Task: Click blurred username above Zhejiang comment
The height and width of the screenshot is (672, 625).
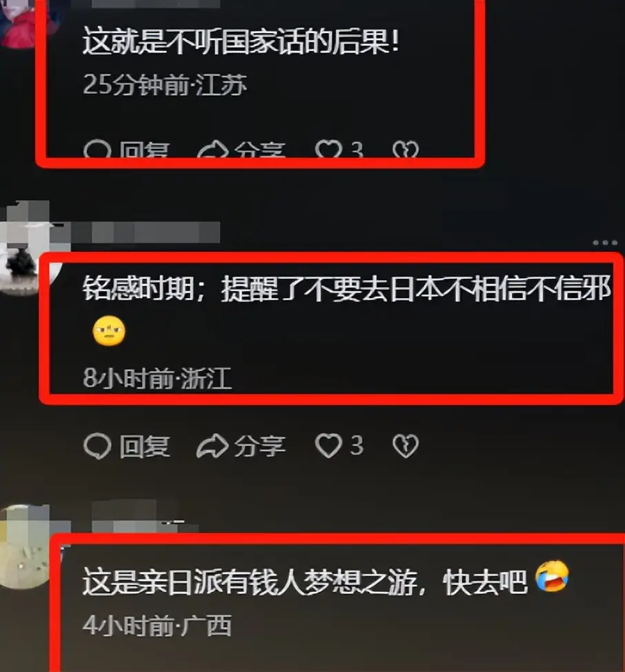Action: 146,233
